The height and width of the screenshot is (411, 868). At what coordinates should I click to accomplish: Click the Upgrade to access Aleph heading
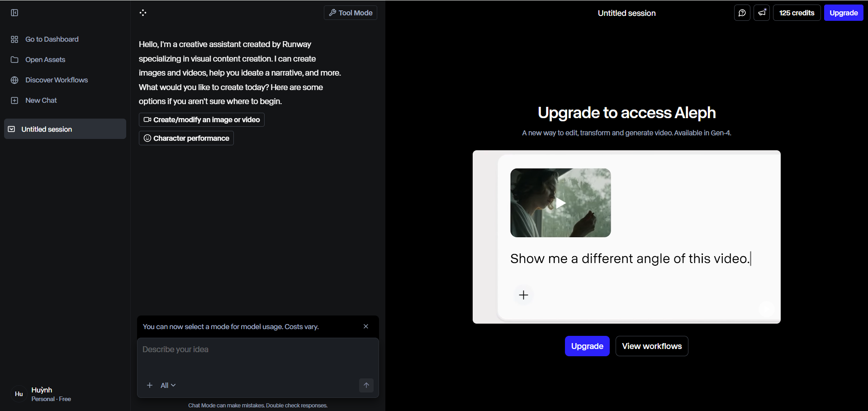pyautogui.click(x=626, y=113)
